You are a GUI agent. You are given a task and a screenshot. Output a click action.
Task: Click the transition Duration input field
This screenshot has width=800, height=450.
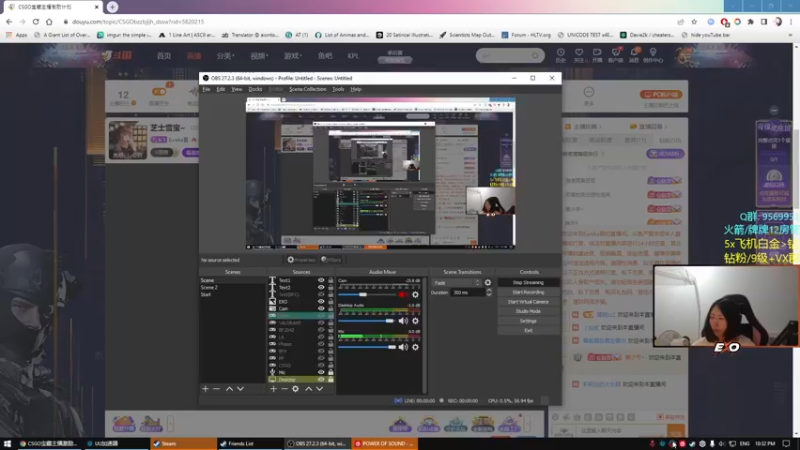(468, 293)
